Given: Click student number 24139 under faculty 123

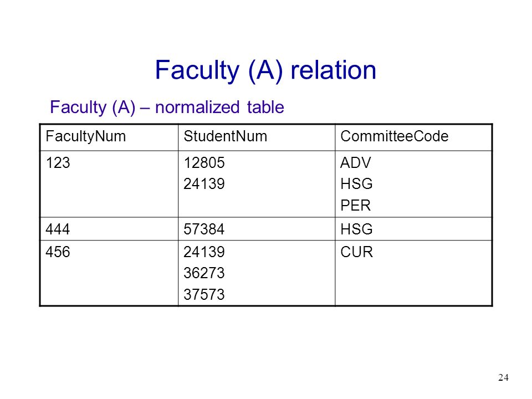Looking at the screenshot, I should point(204,184).
